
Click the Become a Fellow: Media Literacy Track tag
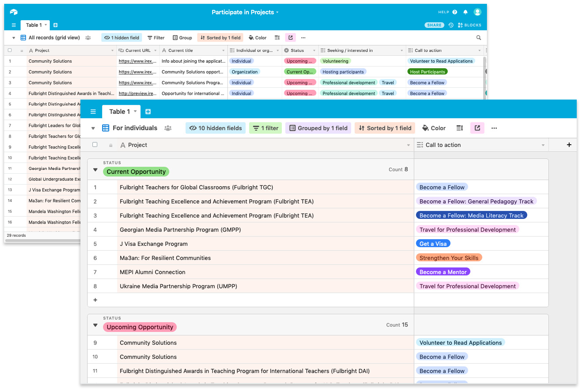[x=471, y=215]
